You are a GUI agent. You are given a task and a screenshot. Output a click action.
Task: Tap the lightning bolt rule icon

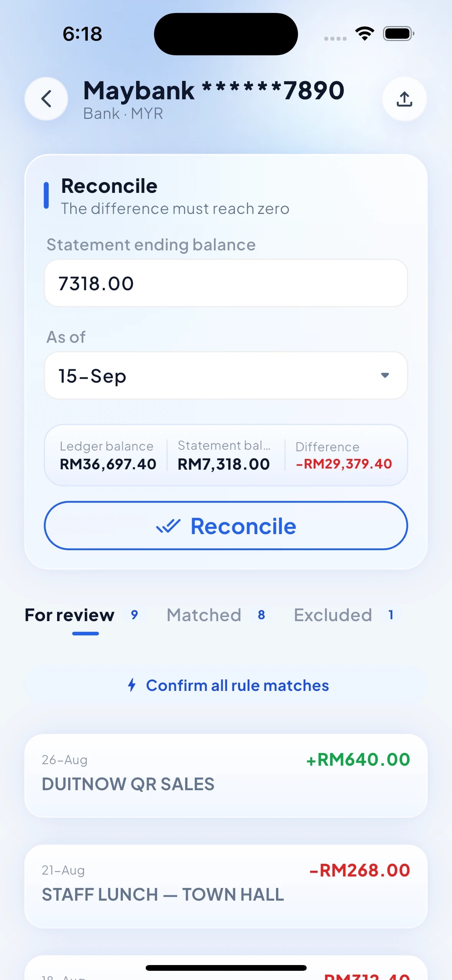[x=132, y=685]
